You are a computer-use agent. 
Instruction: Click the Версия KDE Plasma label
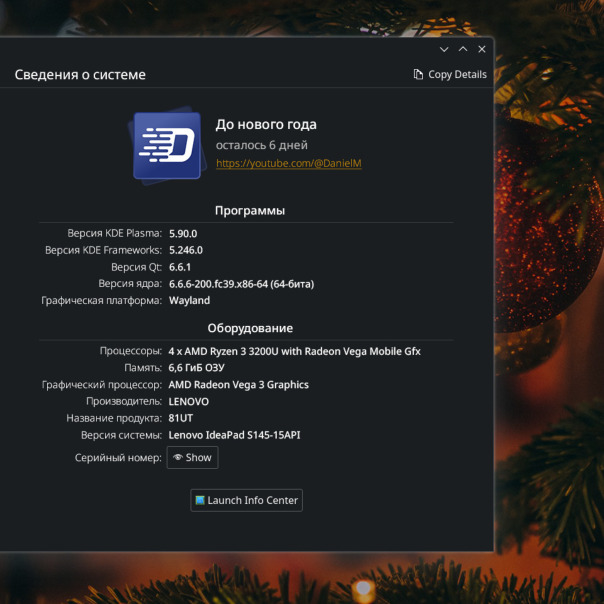[x=114, y=233]
